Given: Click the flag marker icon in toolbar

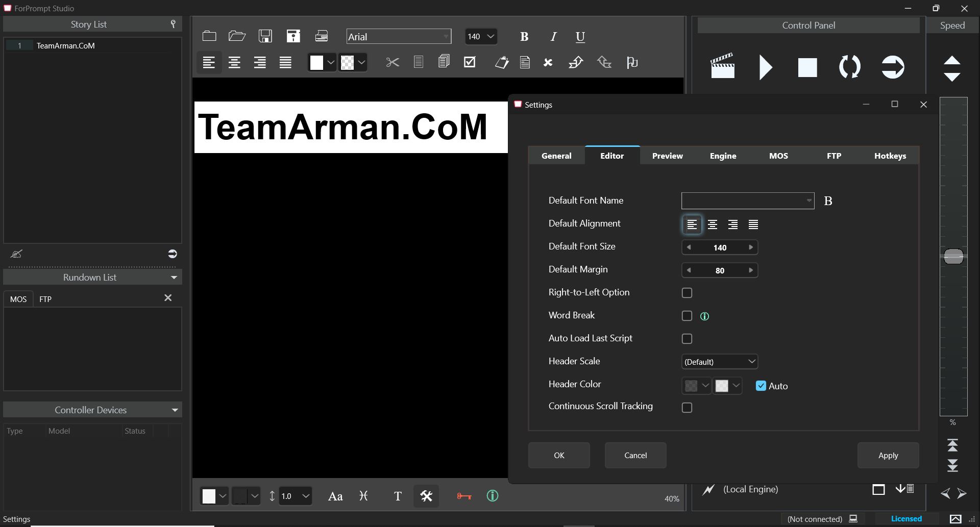Looking at the screenshot, I should pyautogui.click(x=632, y=62).
